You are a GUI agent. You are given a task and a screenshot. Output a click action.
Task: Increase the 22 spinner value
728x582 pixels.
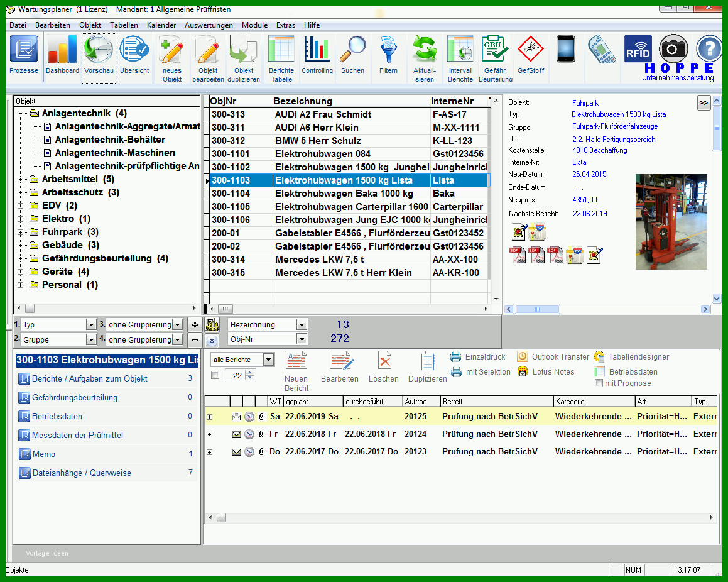click(x=250, y=373)
